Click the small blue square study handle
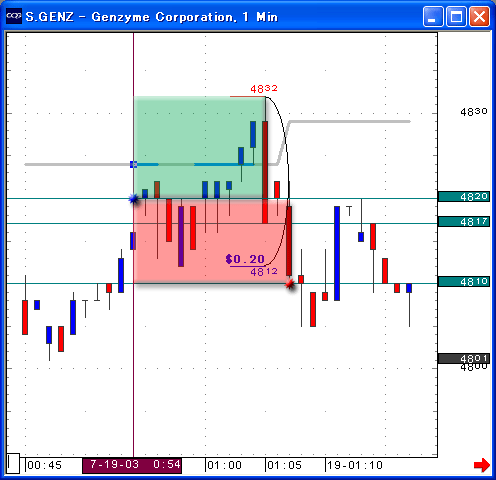496x480 pixels. [x=133, y=164]
